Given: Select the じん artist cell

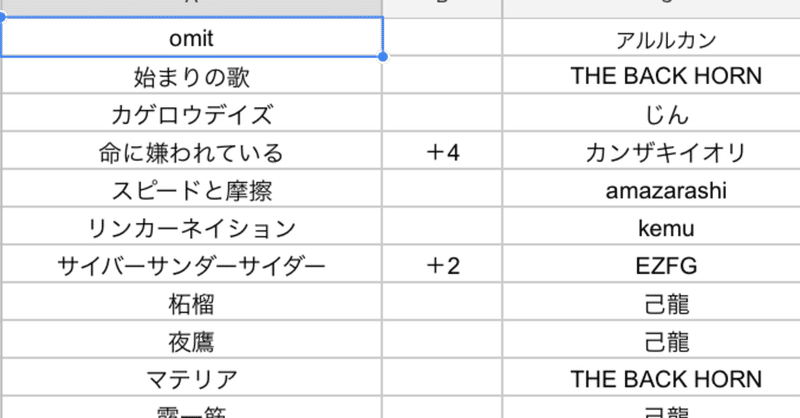Looking at the screenshot, I should pos(664,114).
